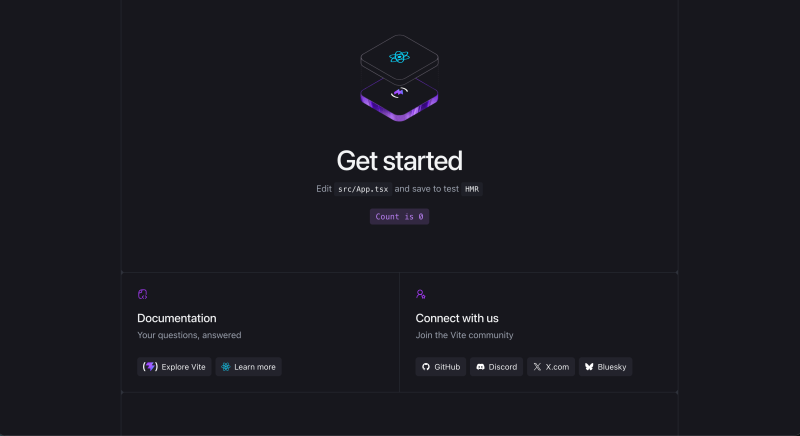The height and width of the screenshot is (436, 800).
Task: Click the Vite lightning logo on purple tile
Action: tap(399, 92)
